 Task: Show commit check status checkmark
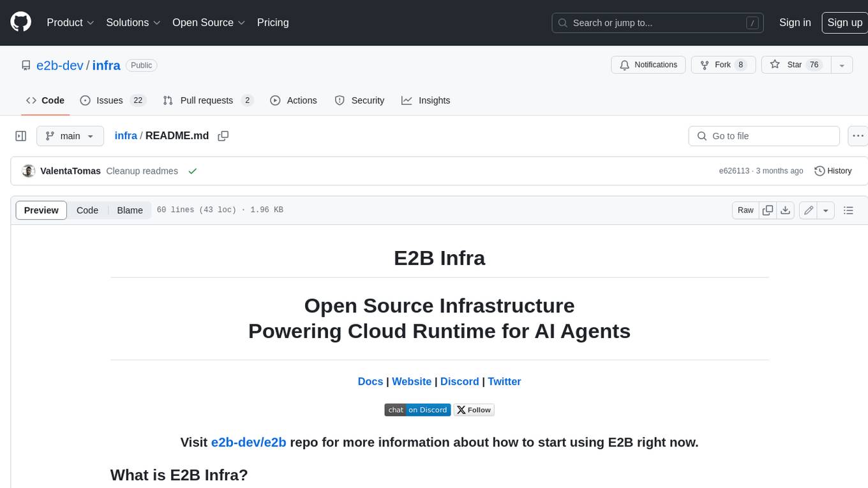click(x=193, y=171)
